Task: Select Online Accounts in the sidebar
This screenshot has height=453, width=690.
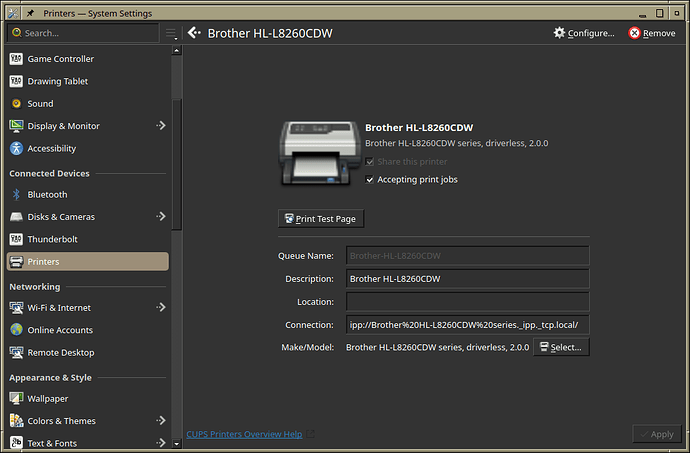Action: pyautogui.click(x=88, y=330)
